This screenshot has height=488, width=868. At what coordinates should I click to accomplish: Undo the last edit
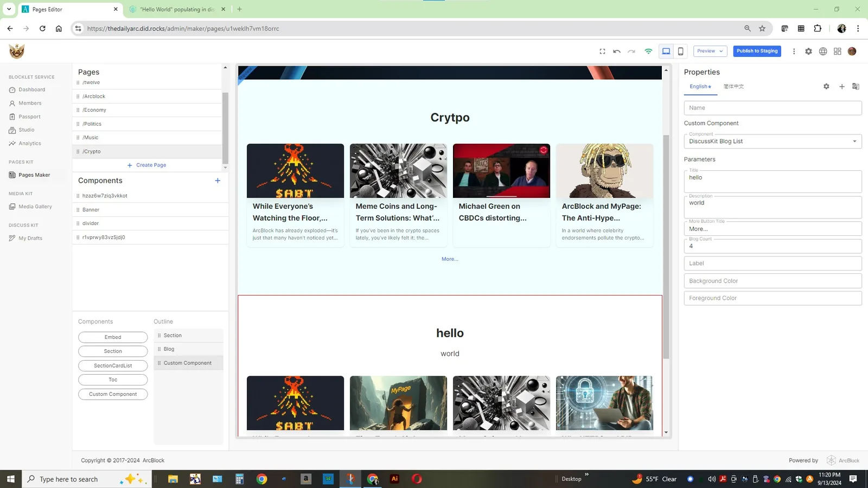[617, 51]
